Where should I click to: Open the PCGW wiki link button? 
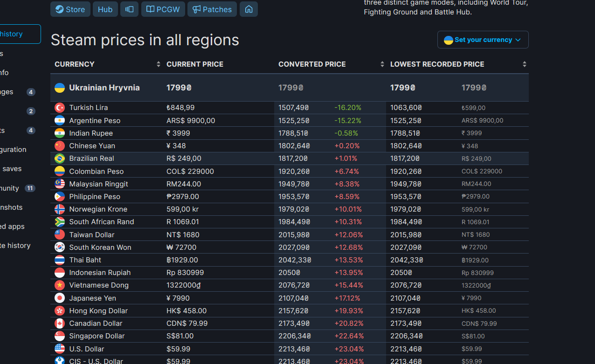pos(163,9)
